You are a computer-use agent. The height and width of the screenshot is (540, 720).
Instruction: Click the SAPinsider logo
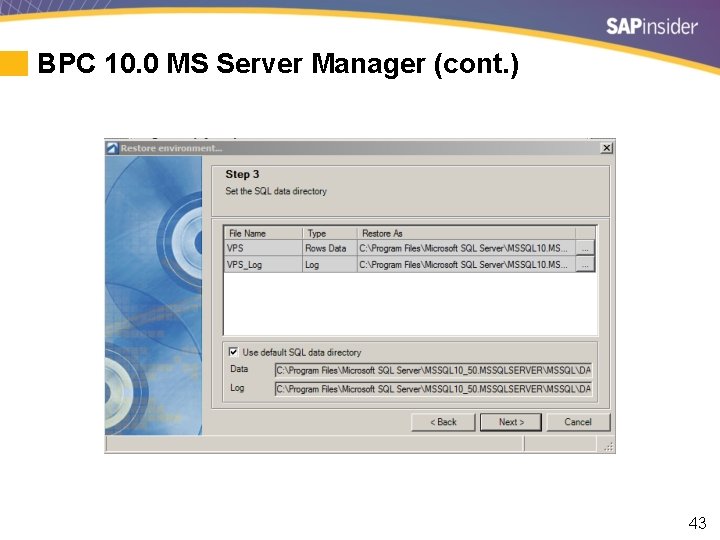(652, 26)
